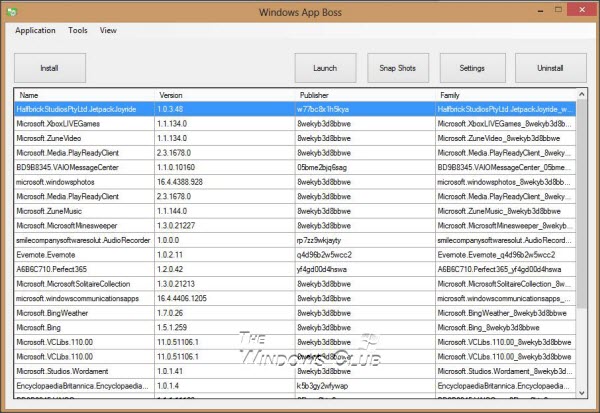This screenshot has height=413, width=600.
Task: Sort by the Publisher column header
Action: tap(365, 95)
